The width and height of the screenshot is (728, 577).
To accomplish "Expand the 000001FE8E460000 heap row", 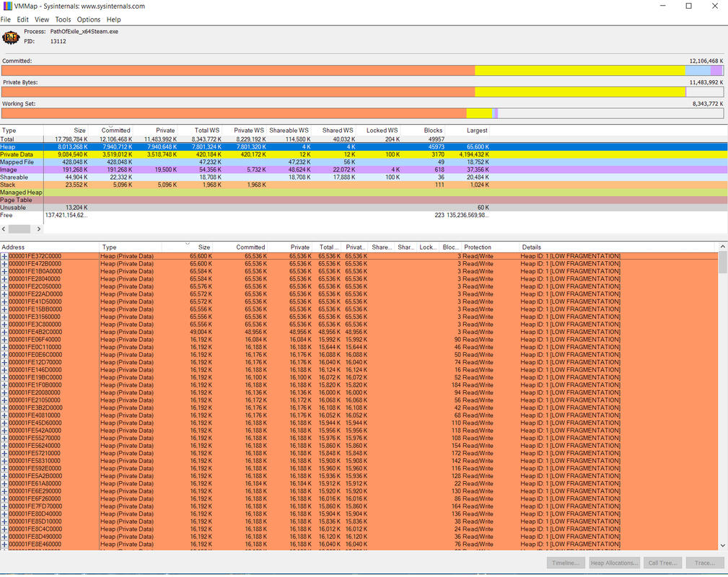I will [4, 544].
